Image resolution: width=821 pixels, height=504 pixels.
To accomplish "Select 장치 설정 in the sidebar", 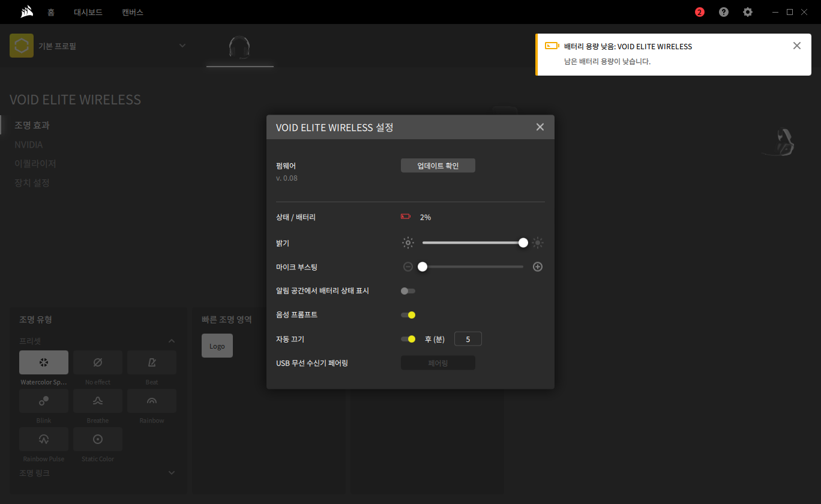I will [x=32, y=182].
